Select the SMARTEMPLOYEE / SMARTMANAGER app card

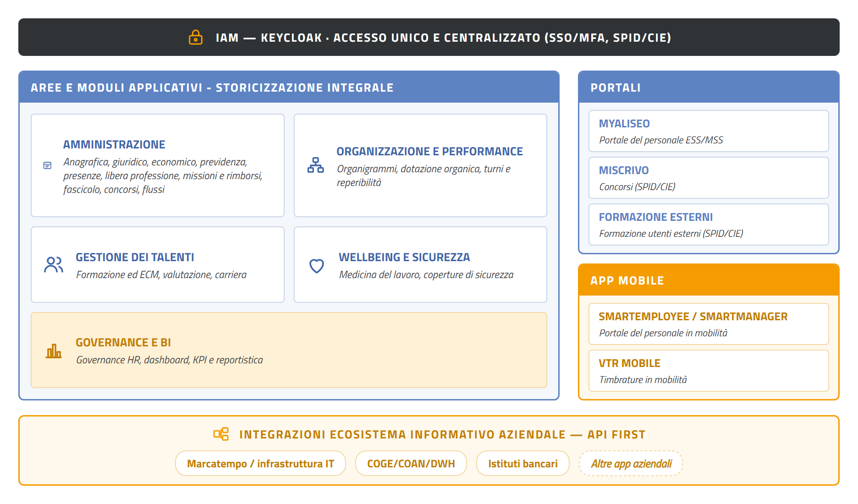pos(709,324)
